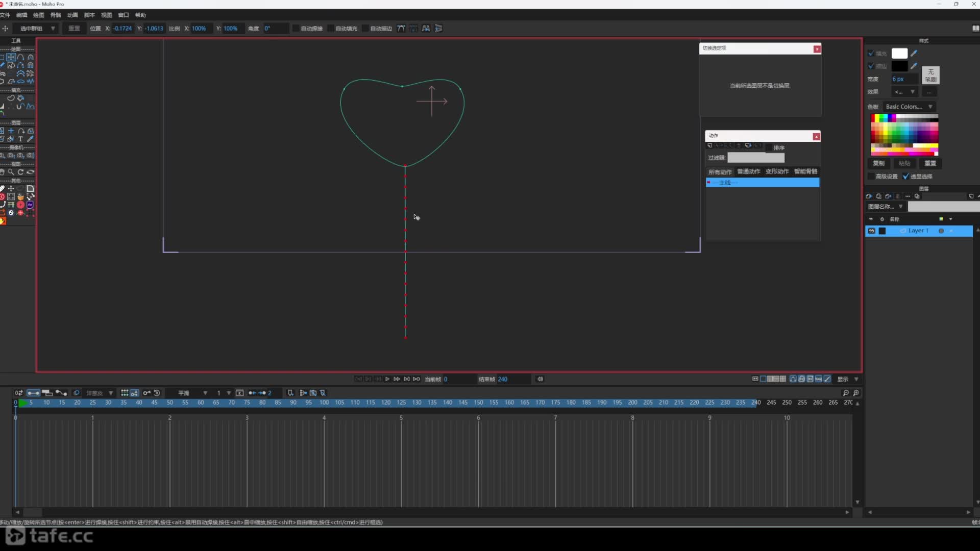Toggle the sort checkbox in Actions window
The image size is (980, 551).
pyautogui.click(x=769, y=148)
